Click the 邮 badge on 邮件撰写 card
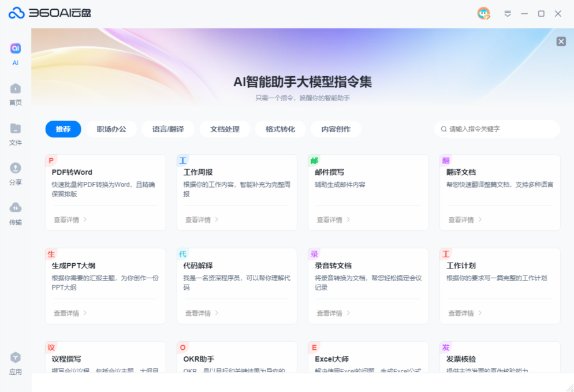This screenshot has width=574, height=392. [x=314, y=160]
